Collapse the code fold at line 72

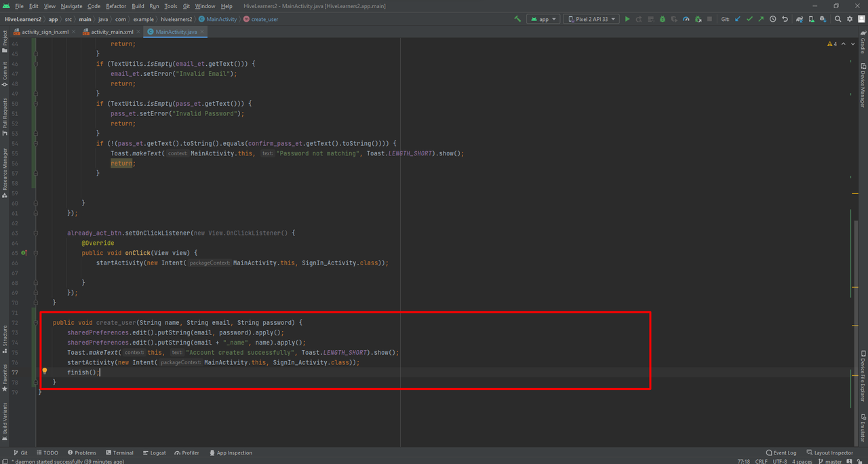[x=36, y=322]
